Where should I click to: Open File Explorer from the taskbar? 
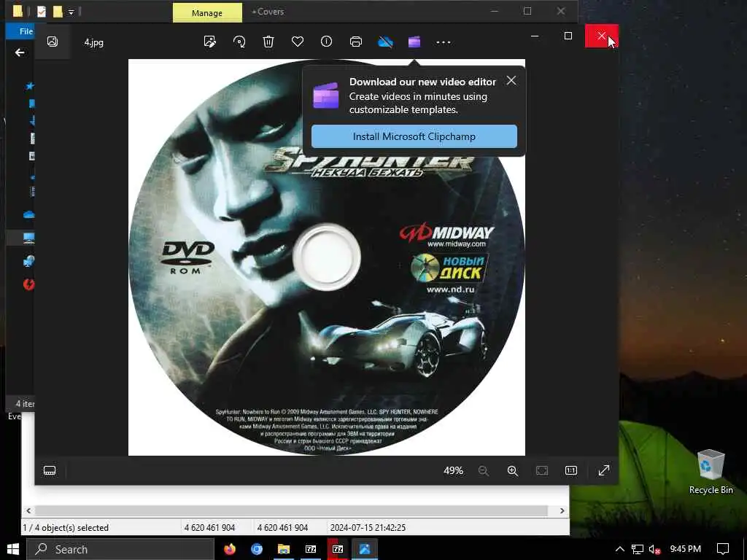[x=284, y=549]
